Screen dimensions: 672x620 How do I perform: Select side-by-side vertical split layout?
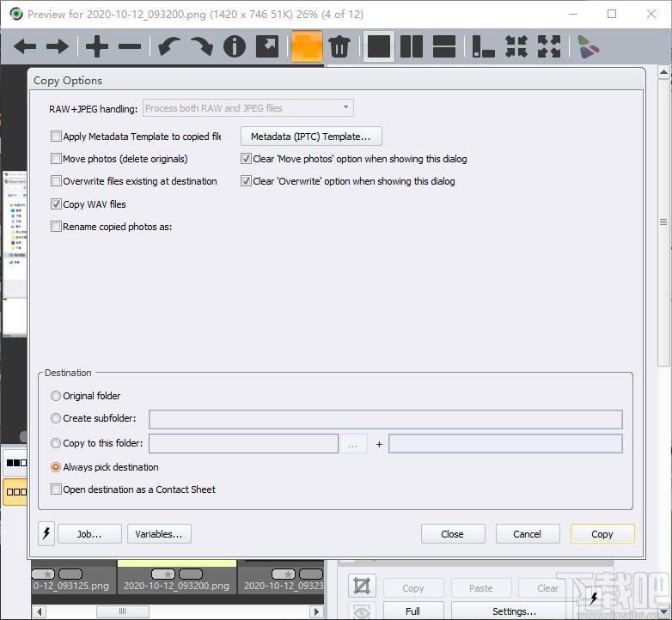412,46
